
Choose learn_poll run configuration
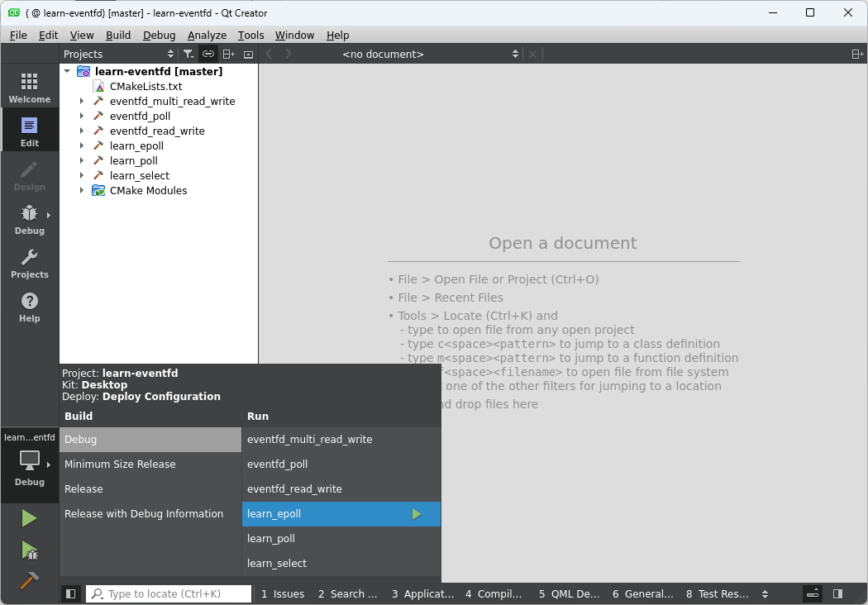[x=341, y=539]
